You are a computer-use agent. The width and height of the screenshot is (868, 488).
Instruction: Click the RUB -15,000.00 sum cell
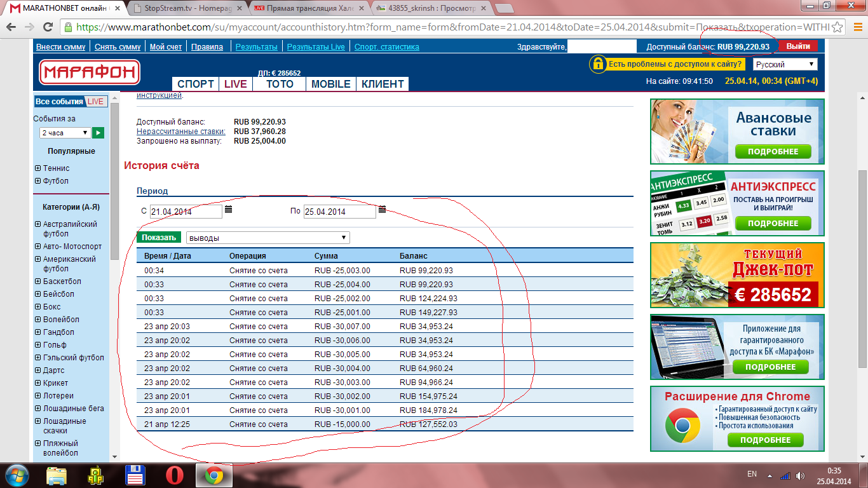point(342,424)
